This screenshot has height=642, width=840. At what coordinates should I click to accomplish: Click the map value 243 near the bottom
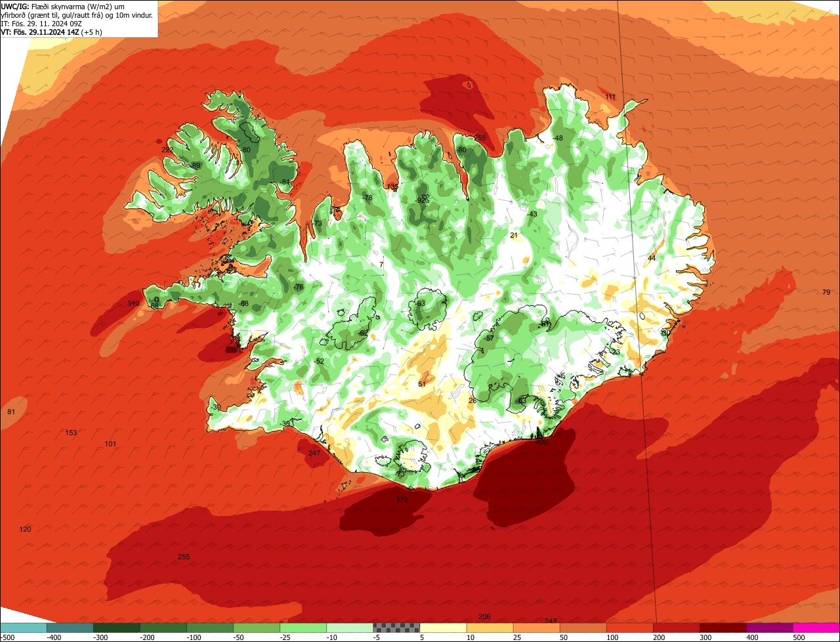pos(551,621)
